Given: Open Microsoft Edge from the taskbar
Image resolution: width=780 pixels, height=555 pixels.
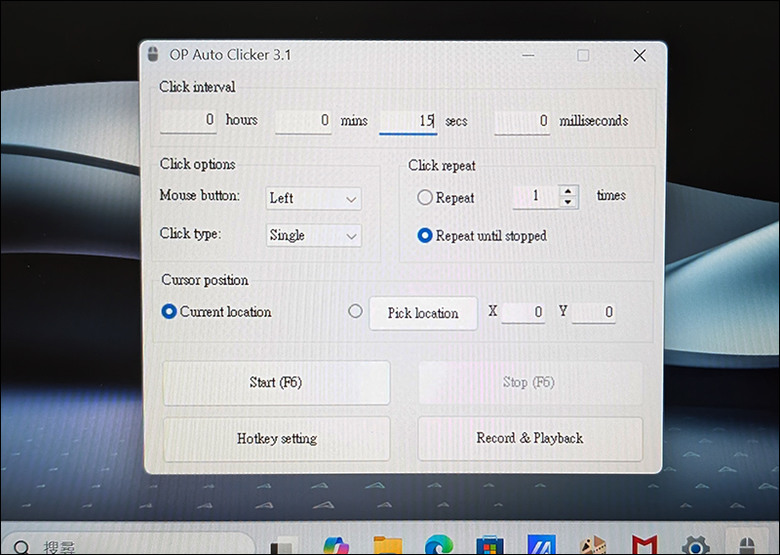Looking at the screenshot, I should tap(439, 546).
